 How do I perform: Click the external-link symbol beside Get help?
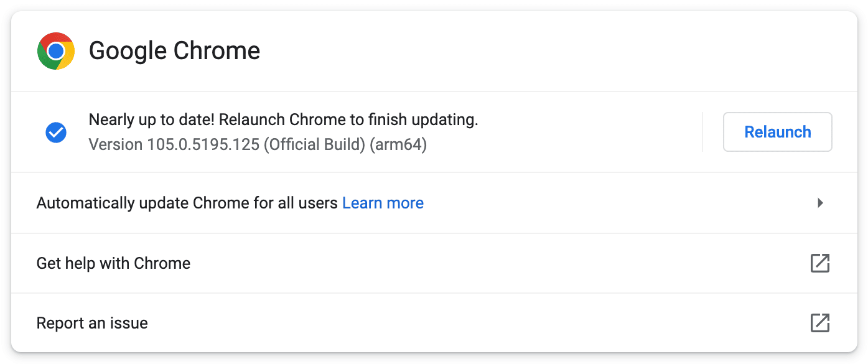click(820, 263)
